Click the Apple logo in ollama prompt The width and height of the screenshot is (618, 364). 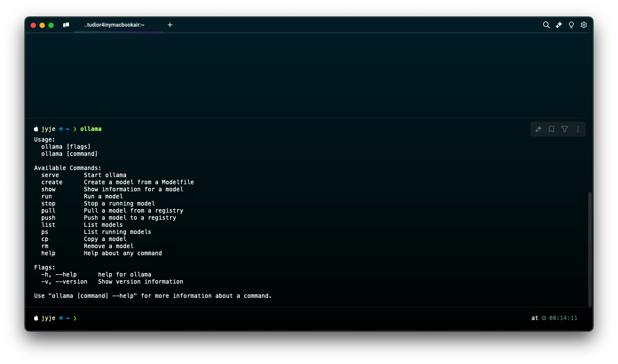click(x=36, y=129)
